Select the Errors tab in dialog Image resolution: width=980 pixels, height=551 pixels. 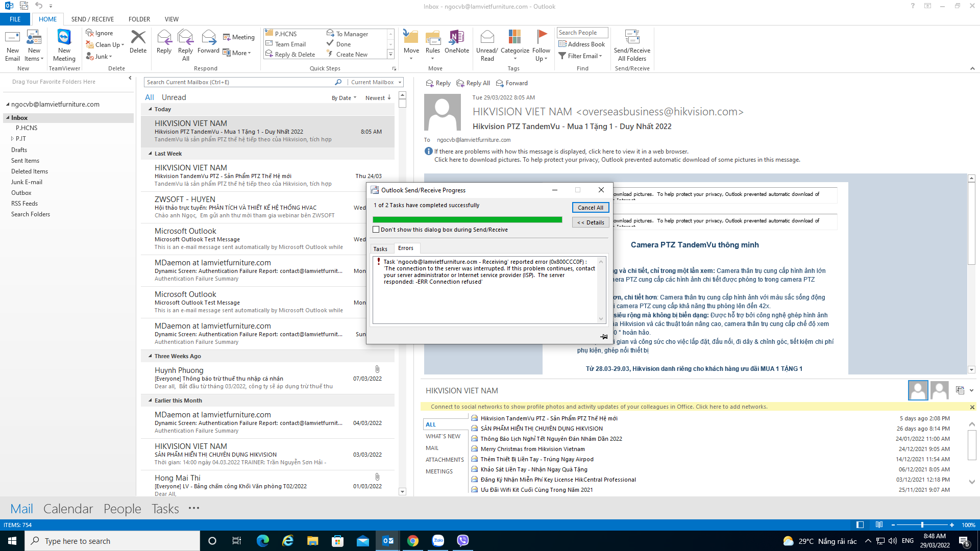pyautogui.click(x=406, y=248)
